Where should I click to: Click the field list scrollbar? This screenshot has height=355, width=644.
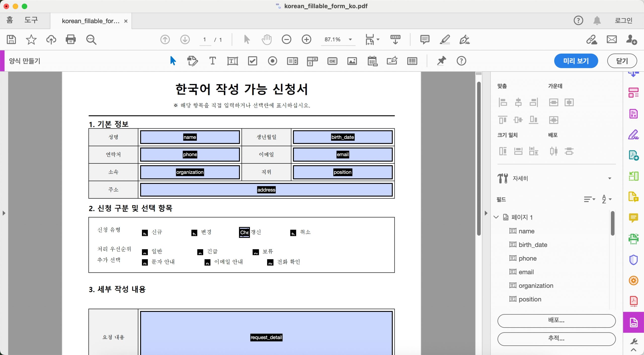tap(613, 223)
